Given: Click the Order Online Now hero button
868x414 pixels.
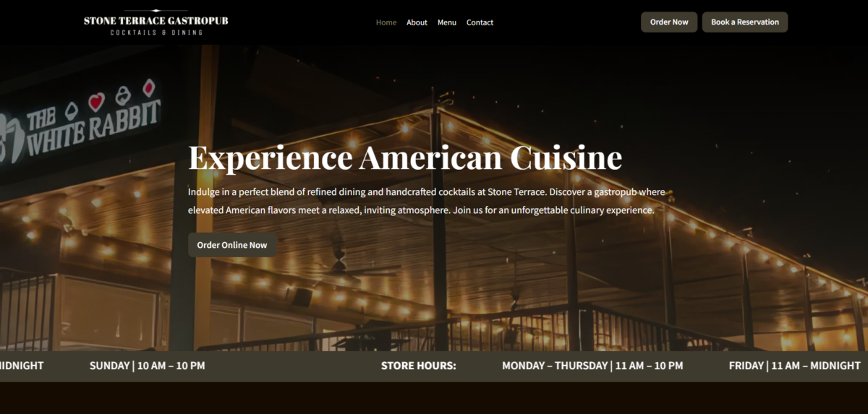Looking at the screenshot, I should (x=232, y=245).
